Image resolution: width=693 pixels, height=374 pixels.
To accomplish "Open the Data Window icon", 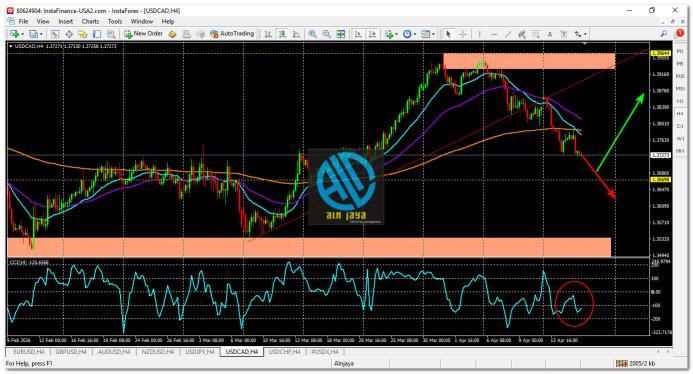I will point(69,34).
